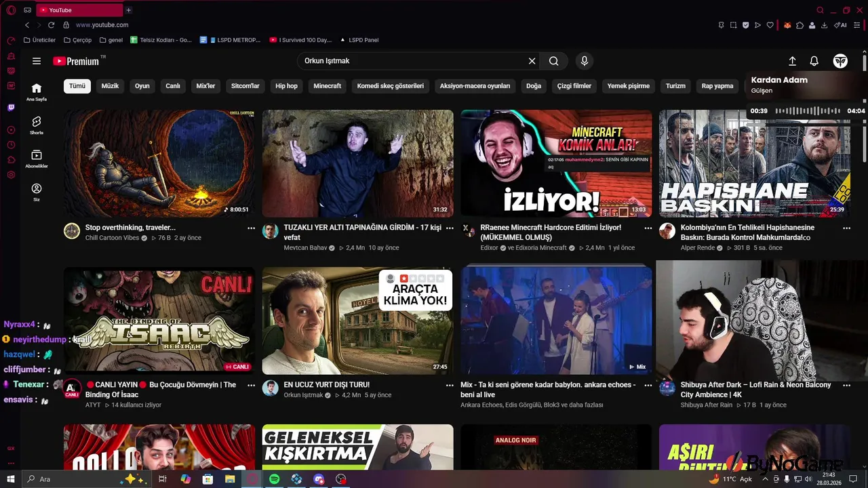Open more options for Stop overthinking video
The height and width of the screenshot is (488, 868).
point(251,228)
